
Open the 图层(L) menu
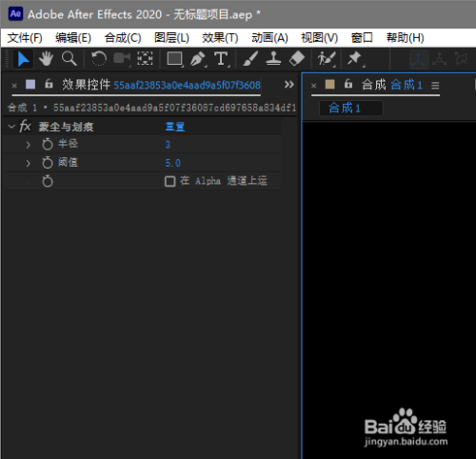[171, 38]
